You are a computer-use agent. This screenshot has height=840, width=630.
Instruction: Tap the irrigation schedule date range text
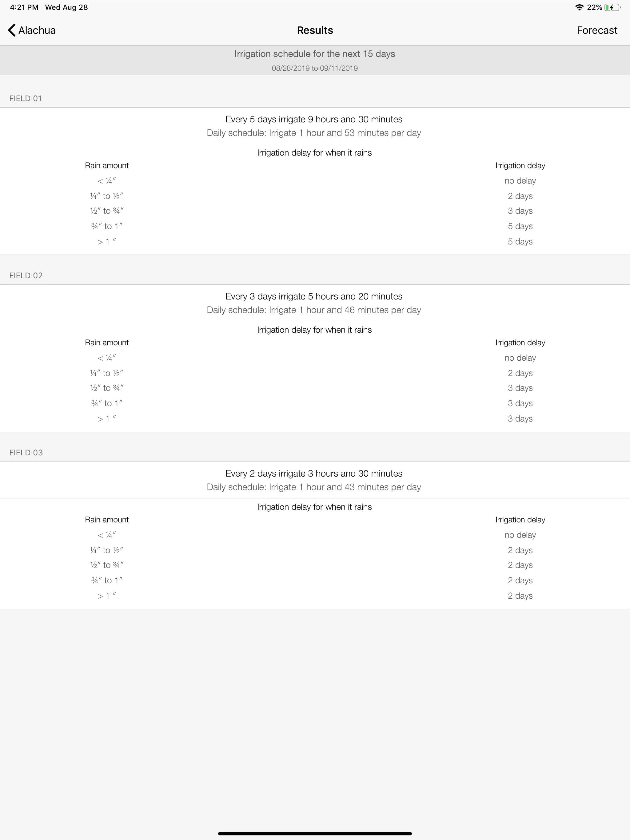(315, 68)
